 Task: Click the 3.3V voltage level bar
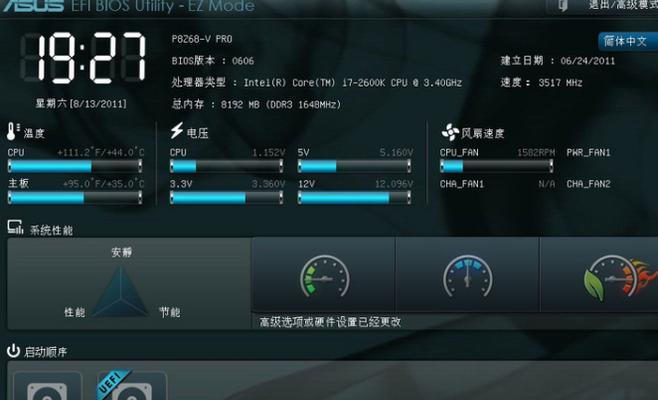pyautogui.click(x=226, y=198)
